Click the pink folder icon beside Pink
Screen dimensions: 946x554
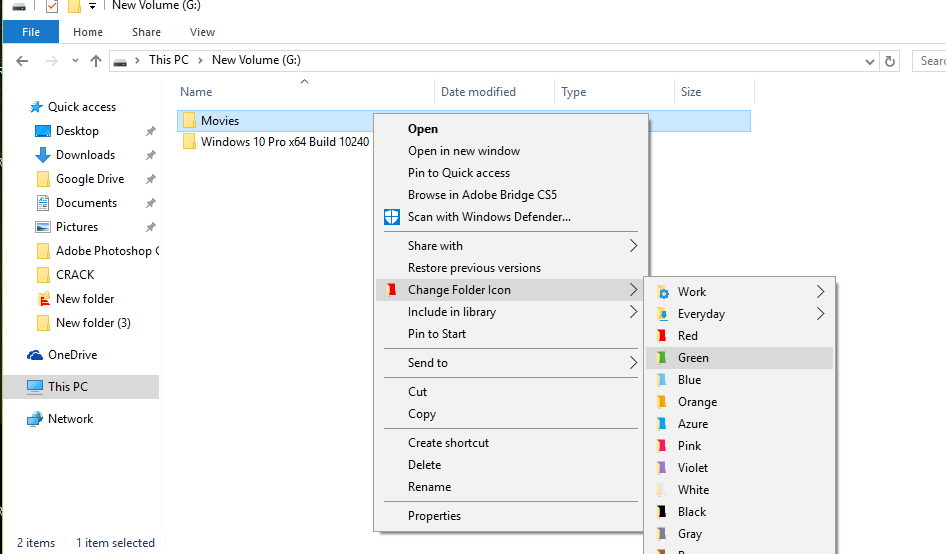pos(661,446)
